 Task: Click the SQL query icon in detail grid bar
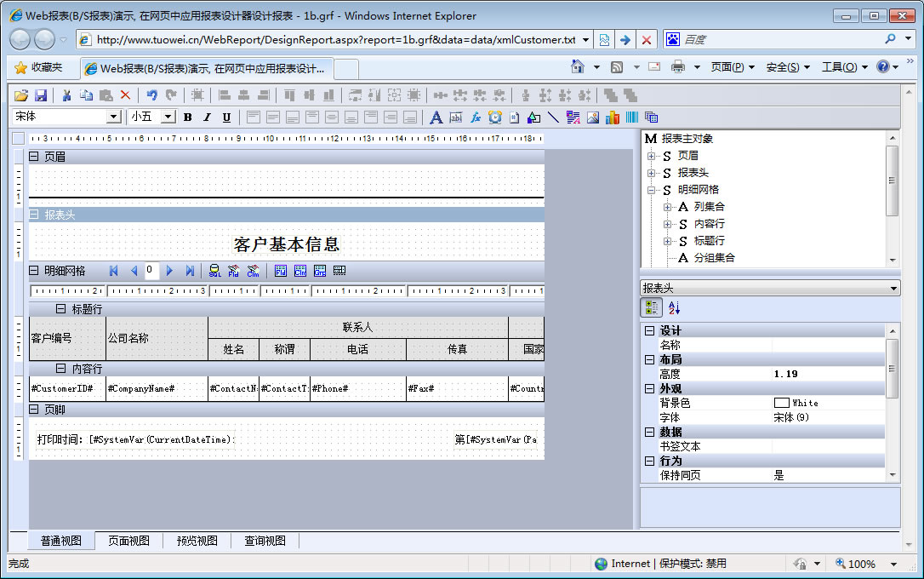pos(214,271)
